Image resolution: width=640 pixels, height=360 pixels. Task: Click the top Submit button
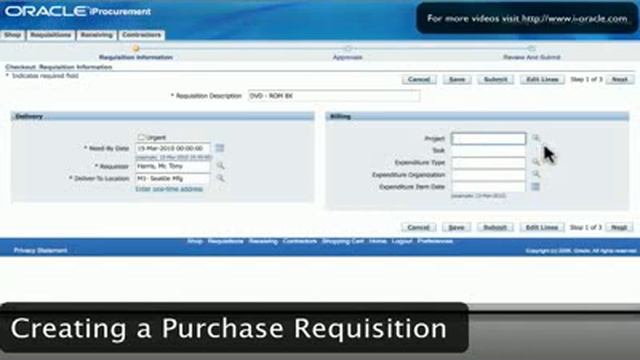[495, 80]
